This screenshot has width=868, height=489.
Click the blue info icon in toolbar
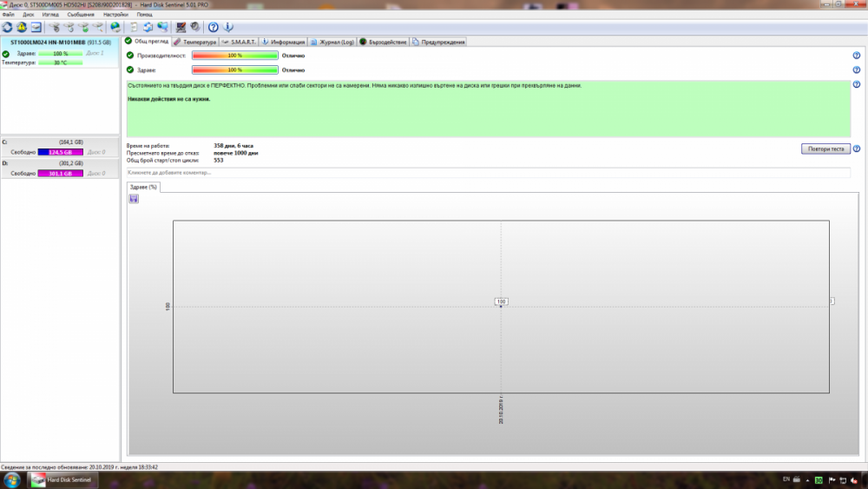point(228,27)
